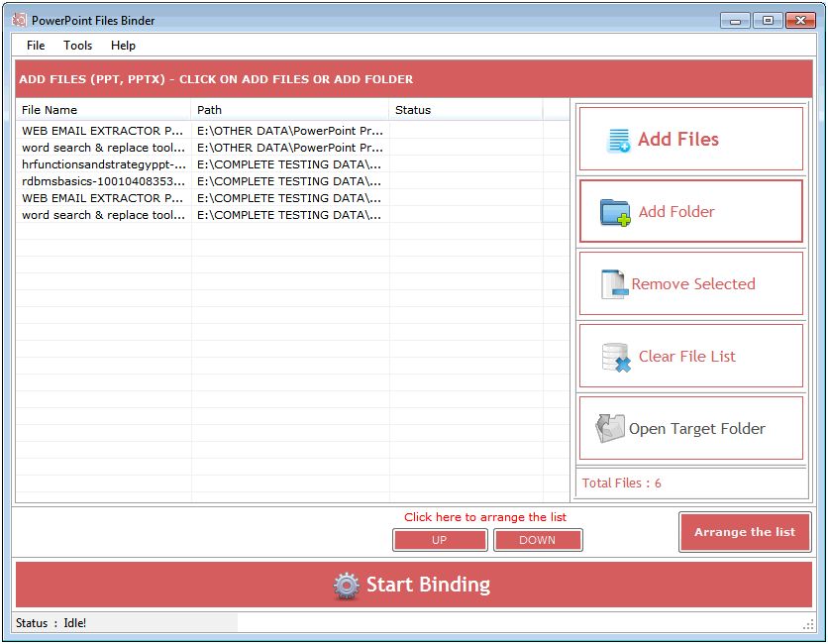Click first row's E:\OTHER DATA path cell

[x=290, y=131]
